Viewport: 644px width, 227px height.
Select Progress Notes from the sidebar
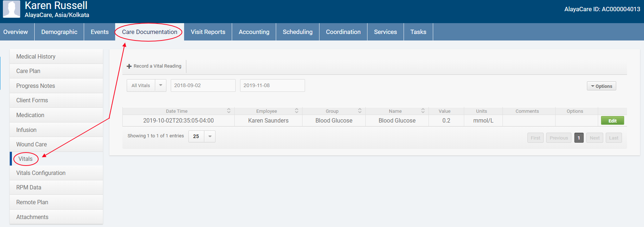36,86
